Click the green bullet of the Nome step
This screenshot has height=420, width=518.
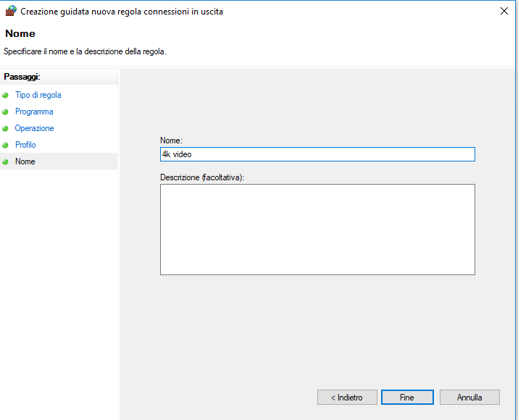pyautogui.click(x=6, y=161)
